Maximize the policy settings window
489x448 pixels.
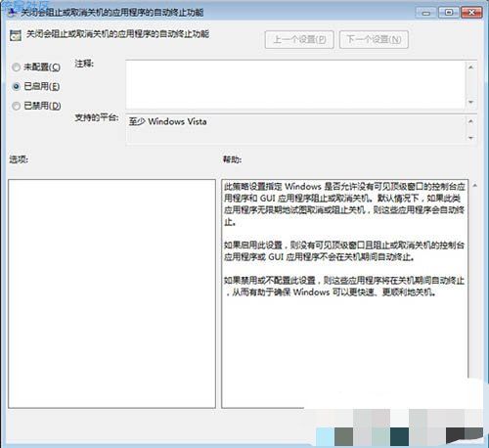[449, 13]
